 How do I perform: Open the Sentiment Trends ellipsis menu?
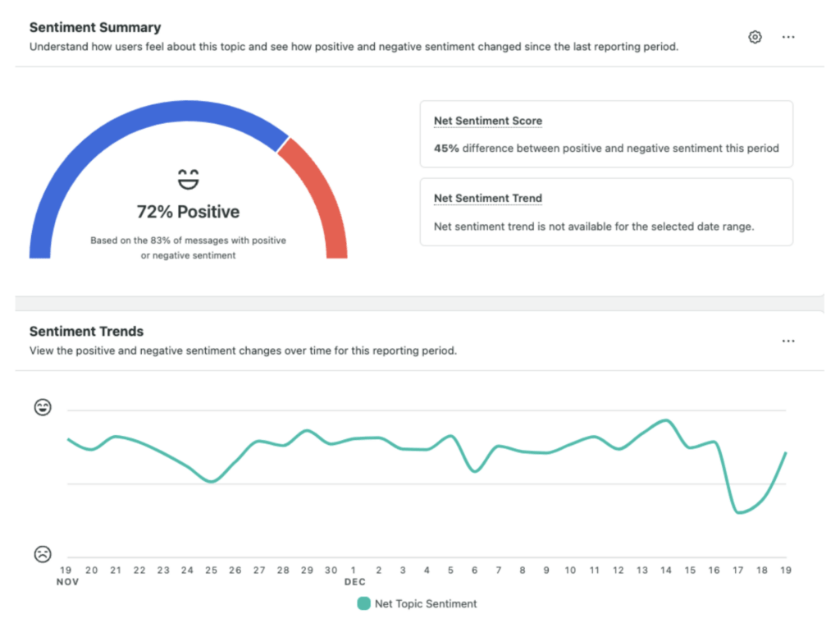pyautogui.click(x=788, y=341)
